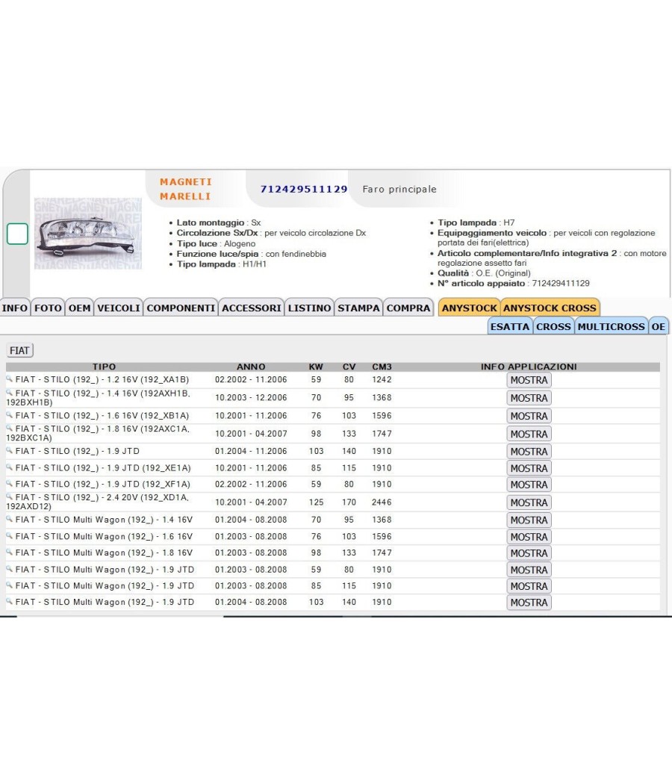Open the Magneti Marelli headlight product image
The height and width of the screenshot is (784, 672).
click(x=88, y=234)
